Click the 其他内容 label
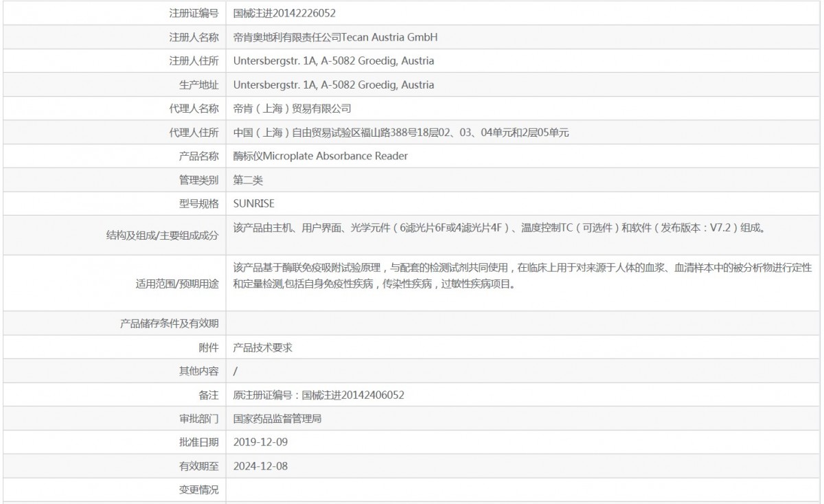This screenshot has height=504, width=824. click(x=198, y=371)
